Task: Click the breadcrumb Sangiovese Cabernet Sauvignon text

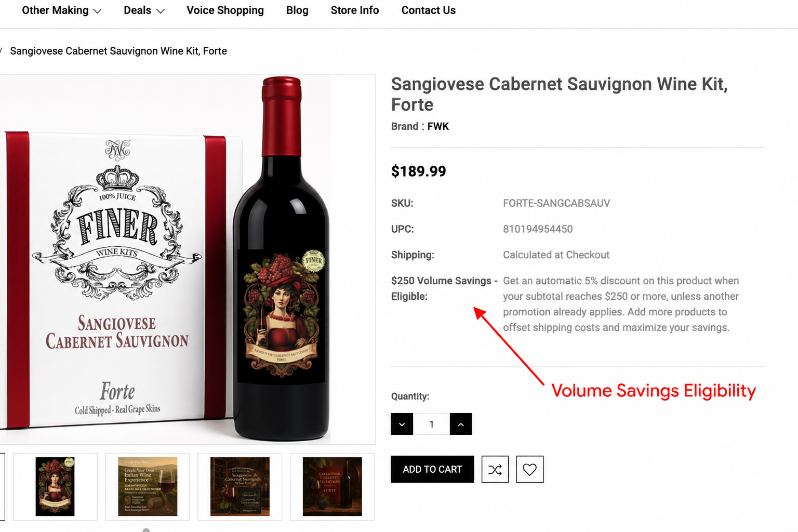Action: click(x=118, y=51)
